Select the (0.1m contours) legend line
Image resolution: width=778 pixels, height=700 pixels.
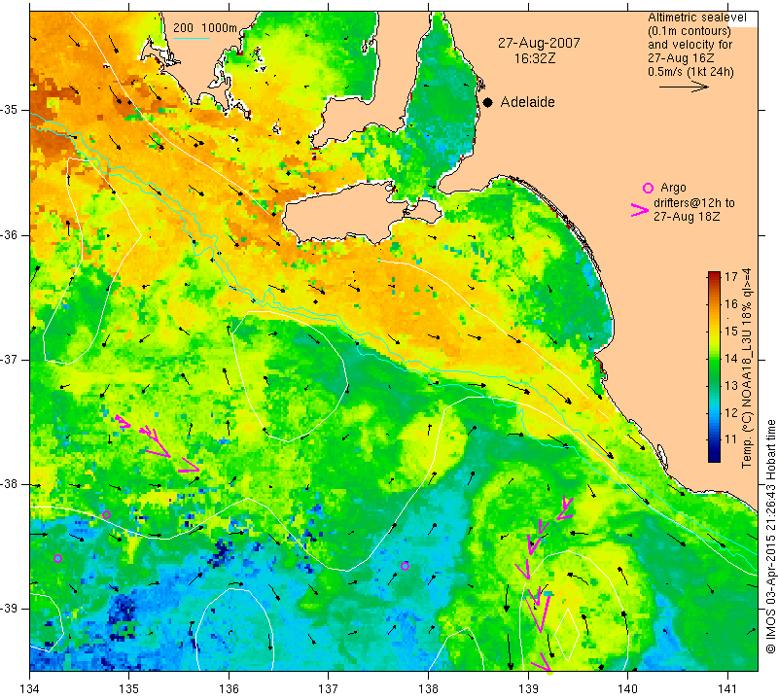(690, 31)
